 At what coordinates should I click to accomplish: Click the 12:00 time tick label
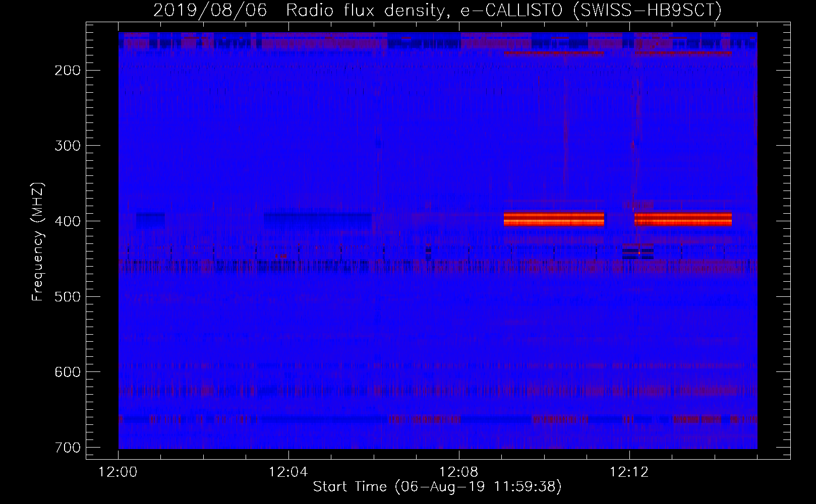118,472
